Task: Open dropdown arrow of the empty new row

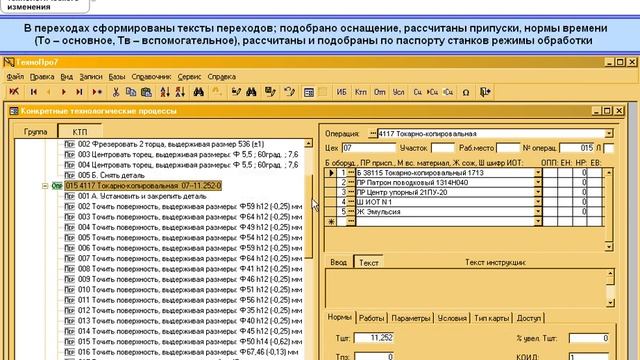Action: point(538,222)
